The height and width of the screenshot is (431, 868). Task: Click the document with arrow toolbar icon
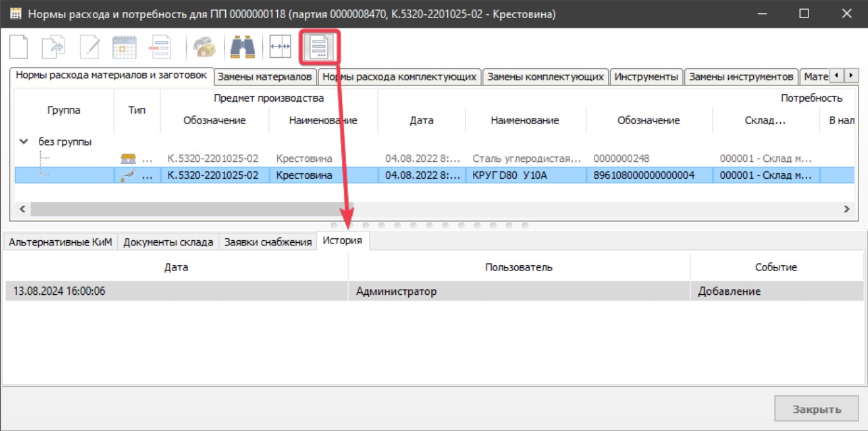pyautogui.click(x=53, y=48)
